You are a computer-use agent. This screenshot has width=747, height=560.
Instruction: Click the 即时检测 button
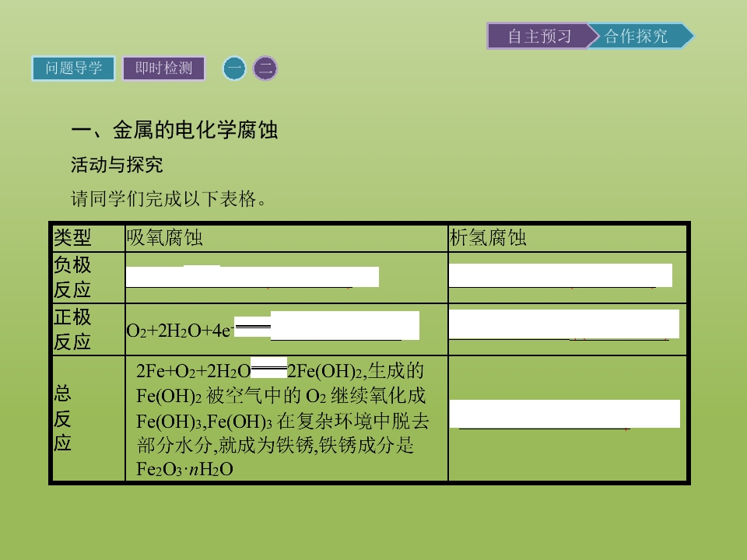164,68
